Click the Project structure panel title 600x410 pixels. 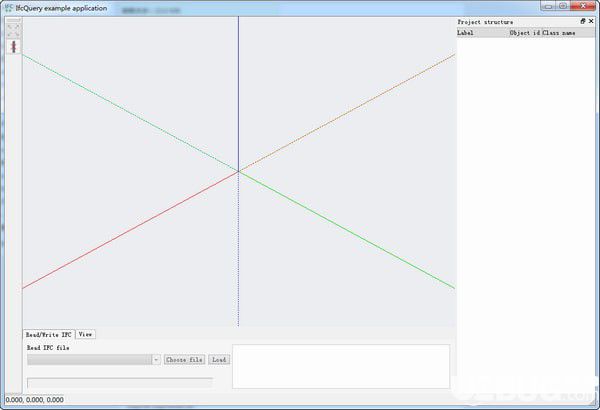pos(485,22)
